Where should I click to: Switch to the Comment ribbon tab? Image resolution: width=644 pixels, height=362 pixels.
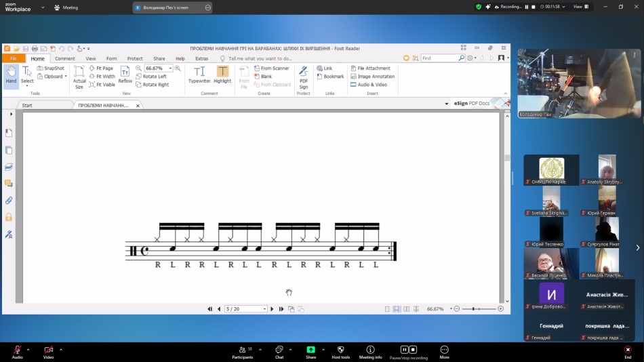(65, 59)
